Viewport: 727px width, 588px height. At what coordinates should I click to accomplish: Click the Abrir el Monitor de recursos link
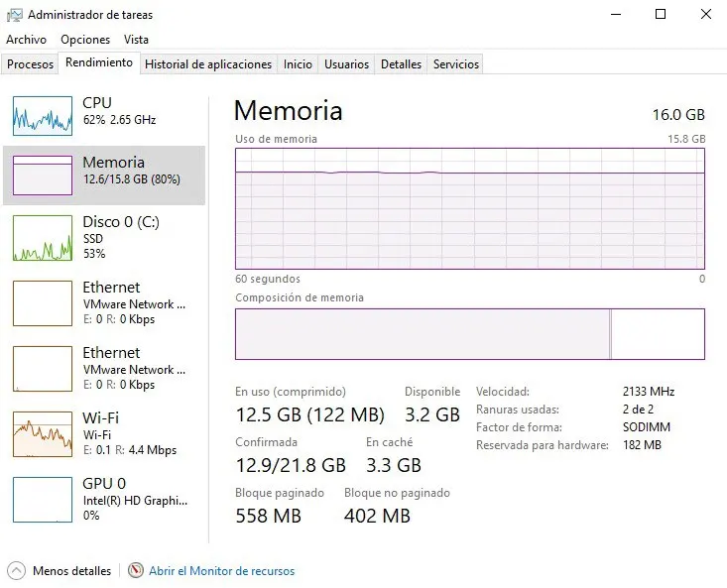coord(221,571)
